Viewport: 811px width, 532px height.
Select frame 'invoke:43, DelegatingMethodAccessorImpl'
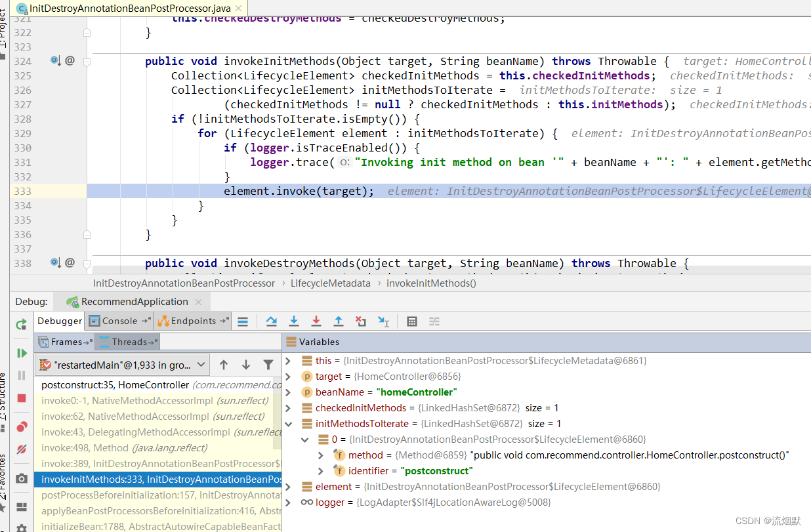[158, 432]
